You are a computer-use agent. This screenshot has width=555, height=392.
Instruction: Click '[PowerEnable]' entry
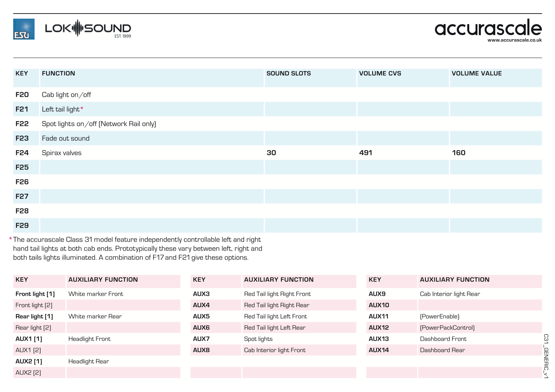point(440,317)
